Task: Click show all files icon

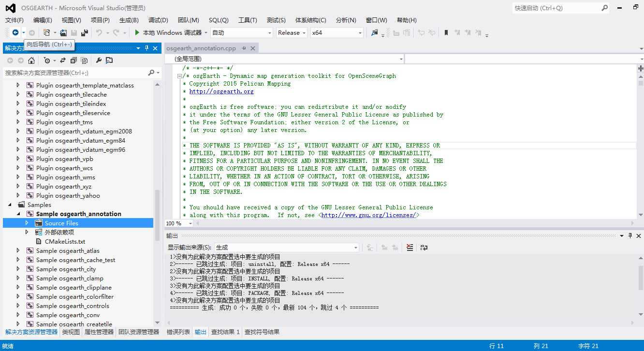Action: pyautogui.click(x=84, y=60)
